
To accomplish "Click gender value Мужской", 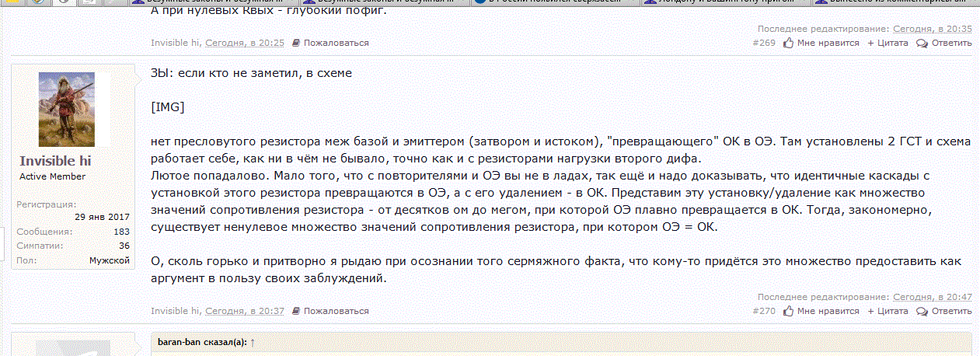I will click(x=110, y=260).
